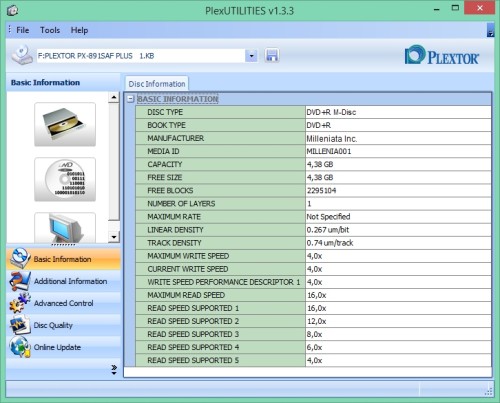Collapse the BASIC INFORMATION group
Viewport: 500px width, 403px height.
pos(131,99)
